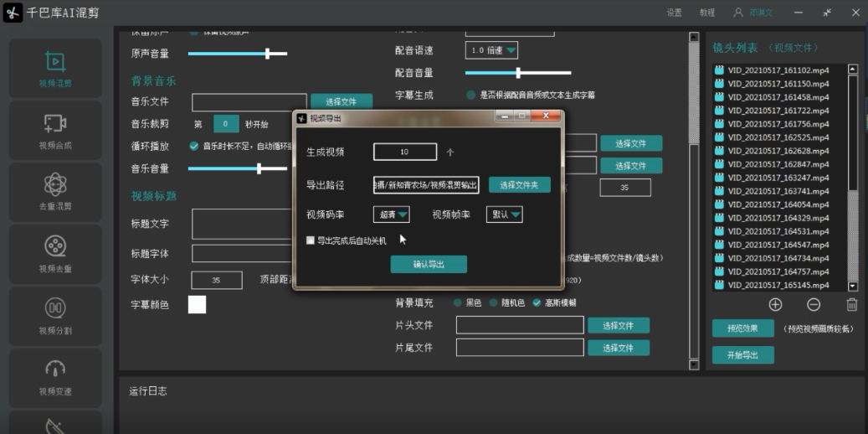Open the 配音语速 1.0 倍速 dropdown

[491, 50]
